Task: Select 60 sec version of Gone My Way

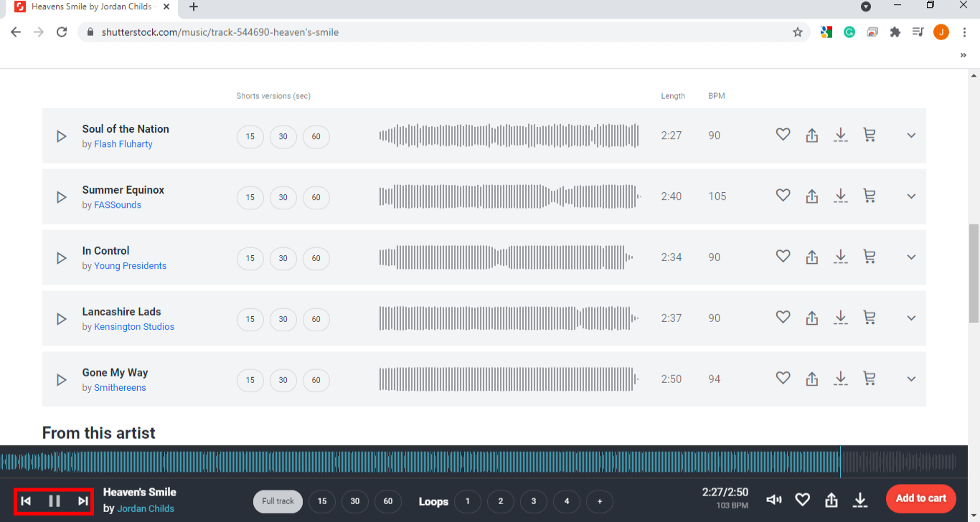Action: [316, 381]
